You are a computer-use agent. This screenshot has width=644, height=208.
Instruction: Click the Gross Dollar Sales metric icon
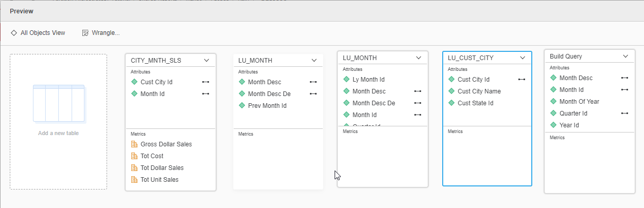[x=135, y=144]
